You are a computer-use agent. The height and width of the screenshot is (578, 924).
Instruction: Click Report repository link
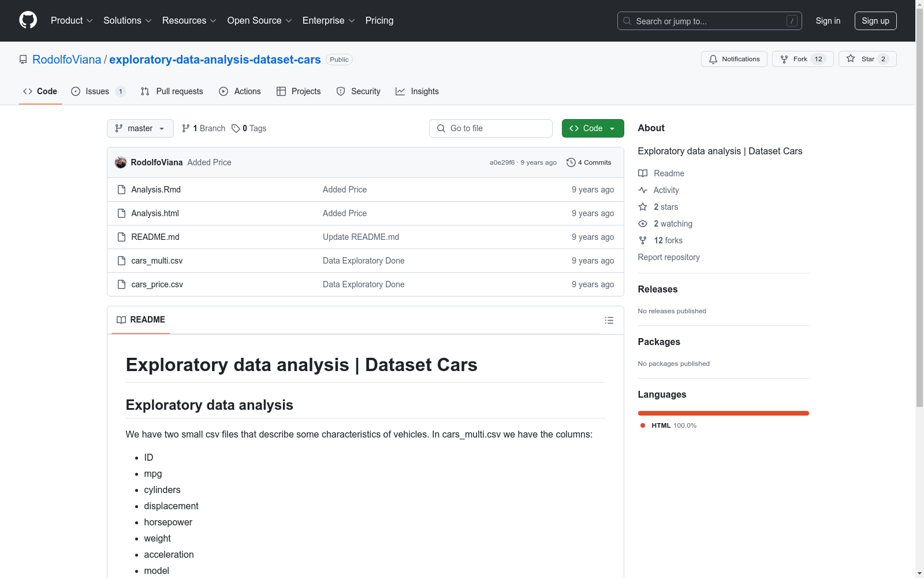669,257
